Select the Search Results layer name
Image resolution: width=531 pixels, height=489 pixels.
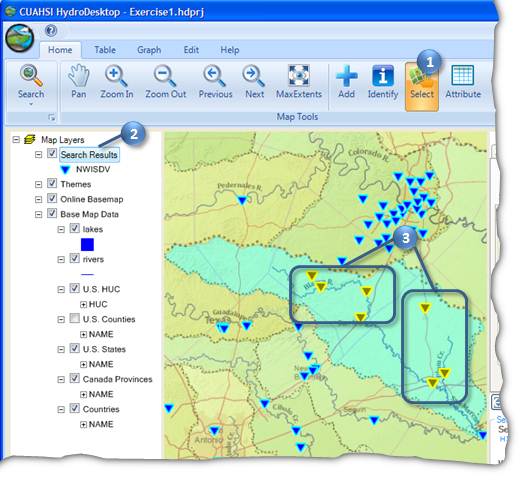pos(89,155)
